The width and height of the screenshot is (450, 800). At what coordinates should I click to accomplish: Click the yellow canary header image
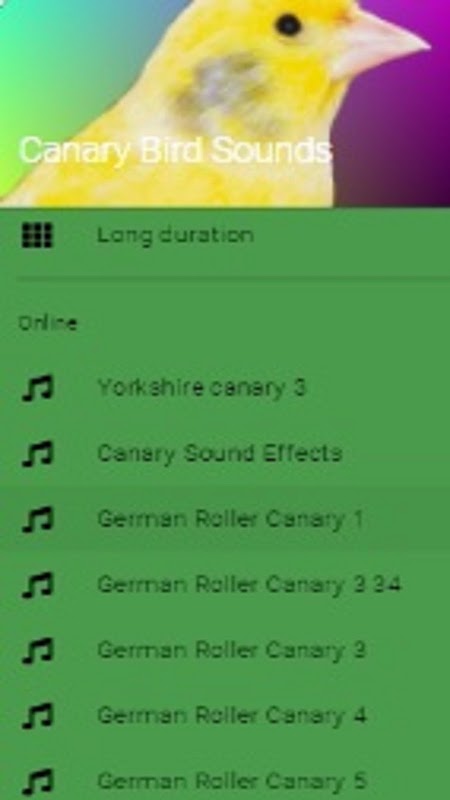(225, 104)
